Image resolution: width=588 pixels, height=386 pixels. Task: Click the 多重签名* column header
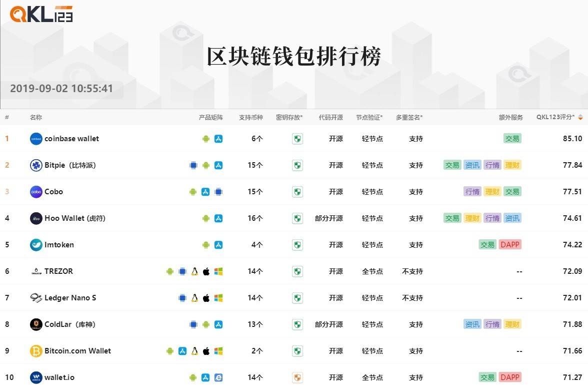pyautogui.click(x=409, y=118)
